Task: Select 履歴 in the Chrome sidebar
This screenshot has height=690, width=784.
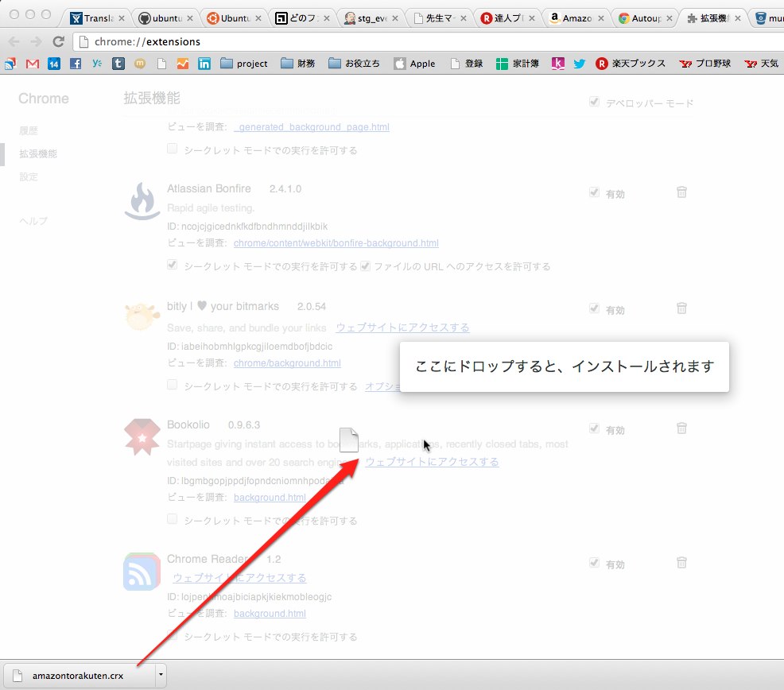Action: pyautogui.click(x=29, y=131)
